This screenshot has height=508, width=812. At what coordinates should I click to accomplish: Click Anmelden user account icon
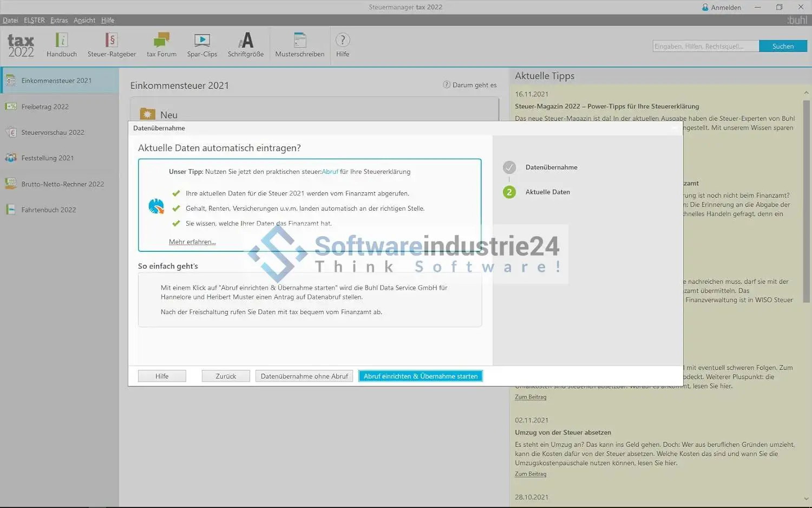[x=705, y=8]
